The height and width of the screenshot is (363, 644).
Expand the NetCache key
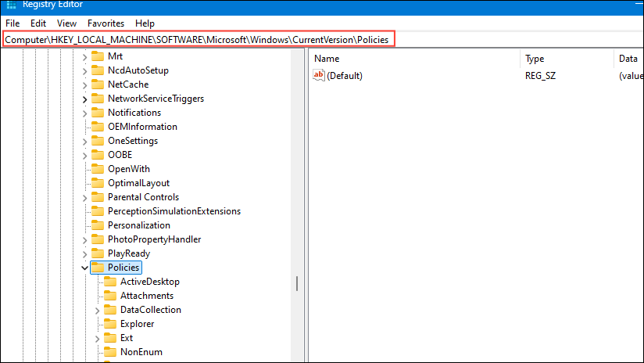coord(84,84)
